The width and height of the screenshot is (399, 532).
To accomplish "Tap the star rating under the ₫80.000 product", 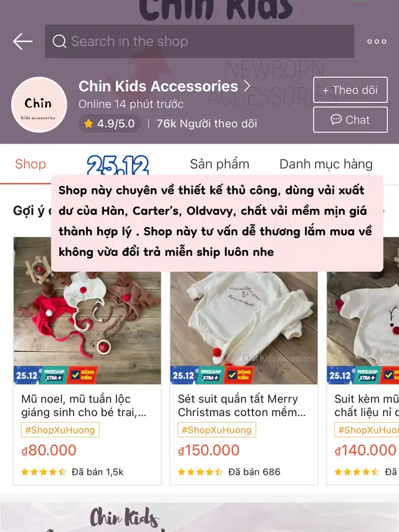I will (x=44, y=472).
